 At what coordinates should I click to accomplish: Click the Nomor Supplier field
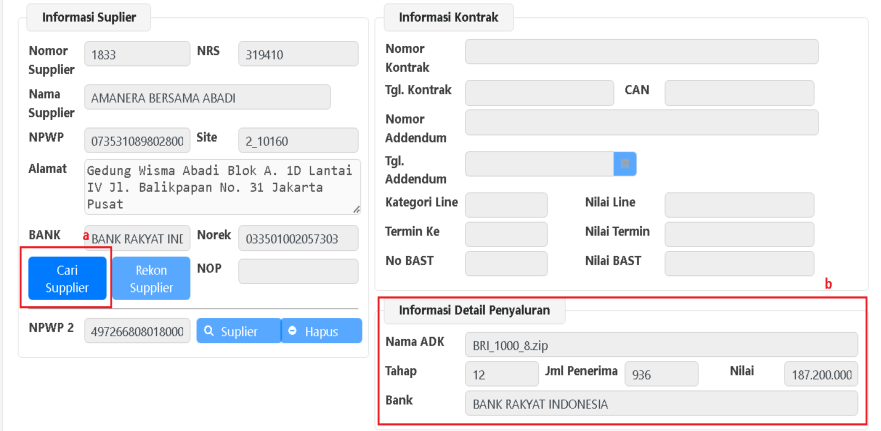point(137,54)
